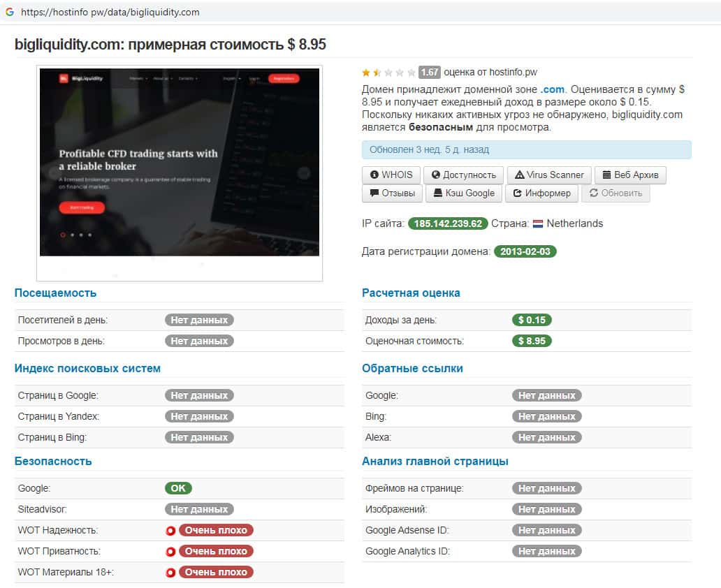Click the red circle icon beside WOT Приватность
Image resolution: width=721 pixels, height=588 pixels.
point(170,551)
